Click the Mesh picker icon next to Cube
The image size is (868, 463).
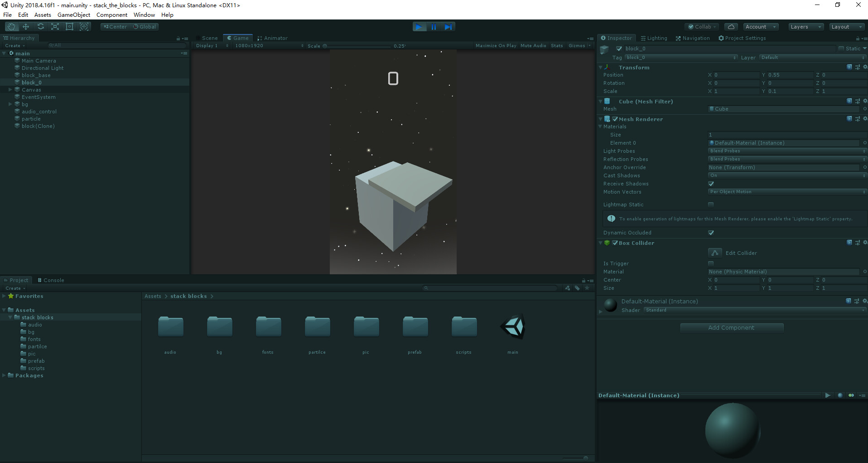[x=864, y=109]
